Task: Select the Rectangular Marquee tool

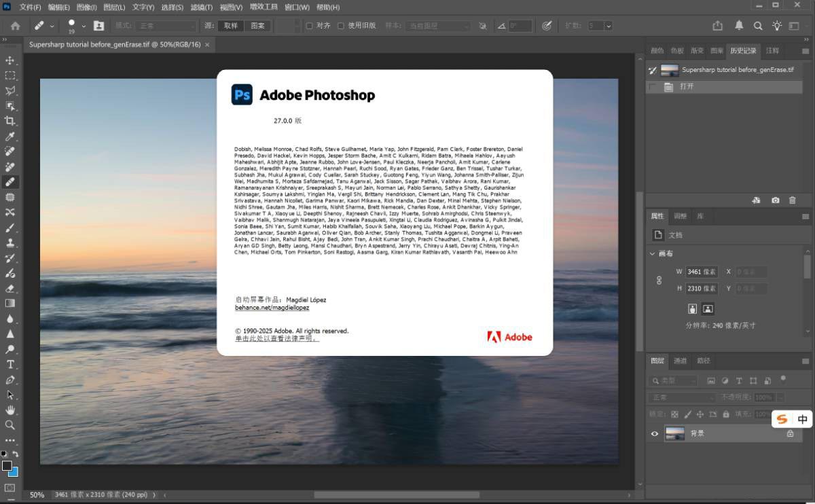Action: tap(10, 75)
